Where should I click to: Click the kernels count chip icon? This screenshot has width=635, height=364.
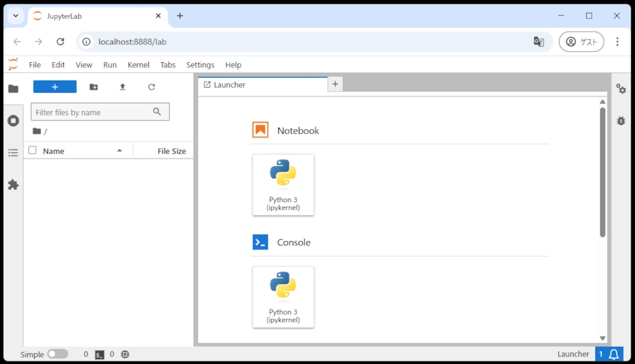tap(125, 354)
